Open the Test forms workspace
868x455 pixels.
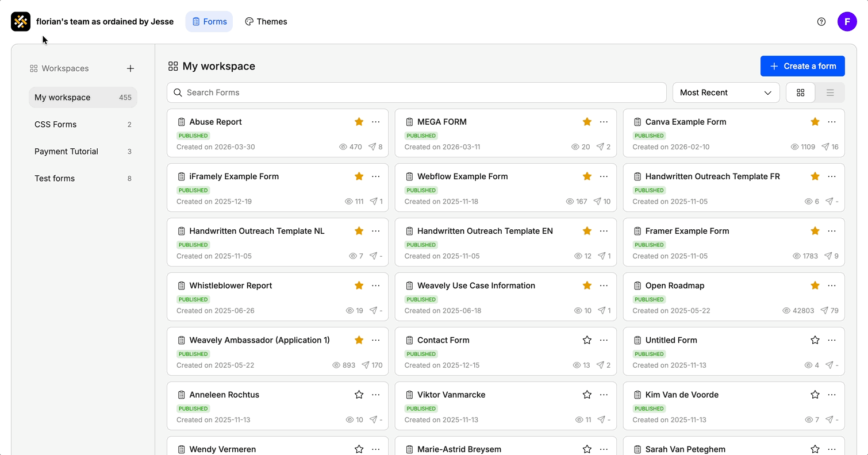click(83, 179)
